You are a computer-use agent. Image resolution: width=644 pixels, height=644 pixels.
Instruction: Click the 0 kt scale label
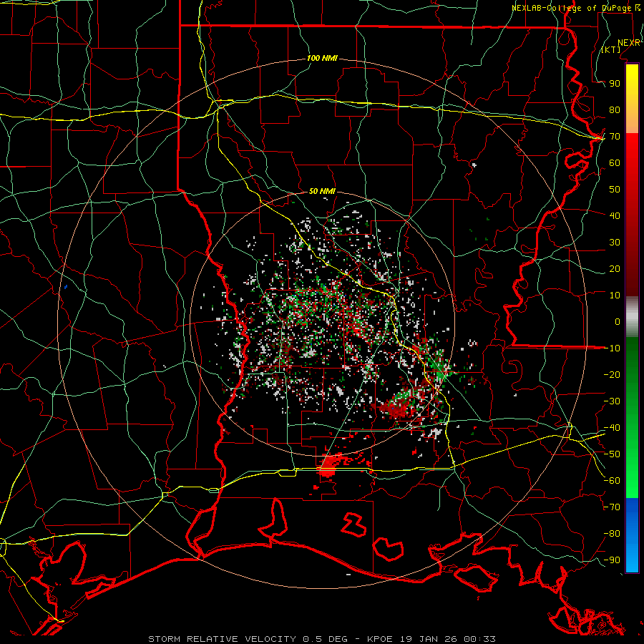618,322
